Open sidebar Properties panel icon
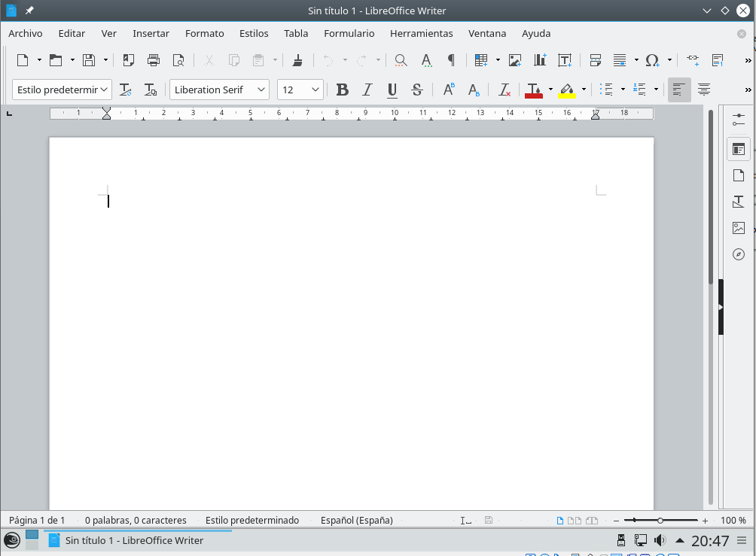 click(x=739, y=150)
